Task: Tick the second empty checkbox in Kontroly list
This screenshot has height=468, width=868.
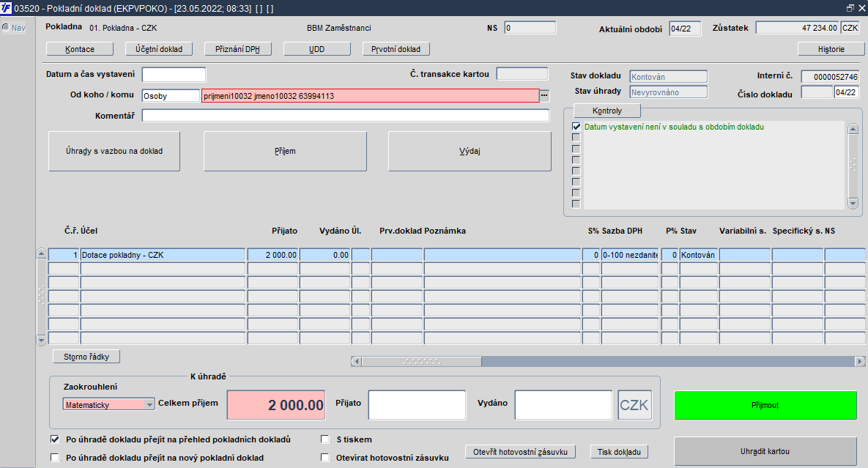Action: click(x=576, y=149)
